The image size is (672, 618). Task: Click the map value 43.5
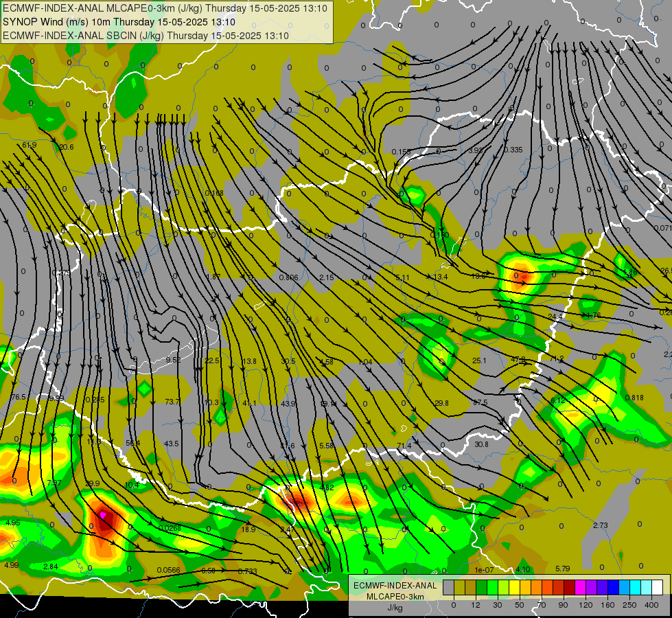coord(172,444)
